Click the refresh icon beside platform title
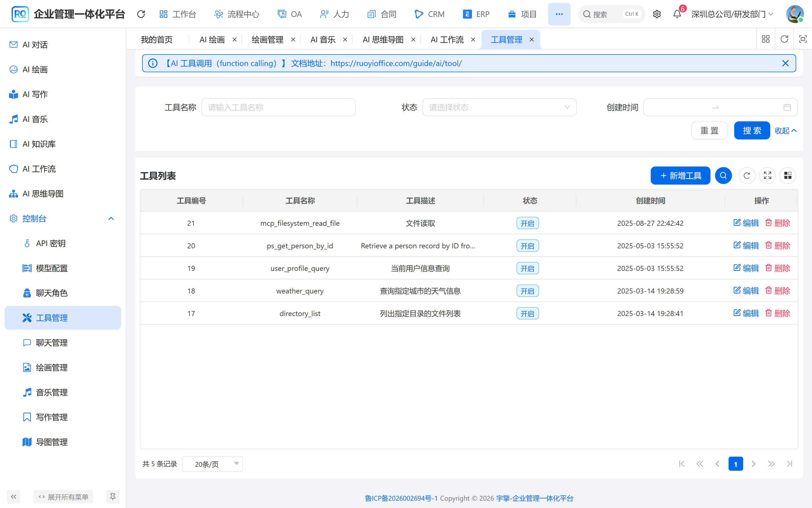This screenshot has width=812, height=508. pos(141,14)
